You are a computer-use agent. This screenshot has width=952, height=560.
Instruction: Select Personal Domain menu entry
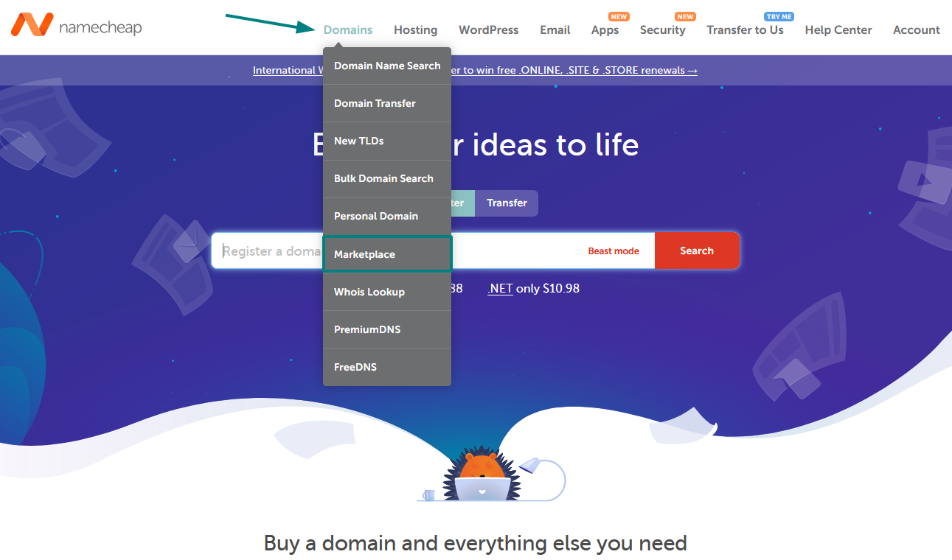coord(387,216)
